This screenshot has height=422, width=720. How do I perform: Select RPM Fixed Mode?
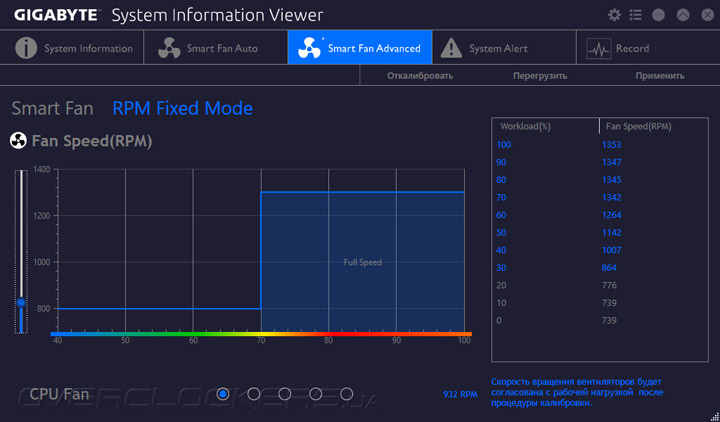(x=183, y=109)
